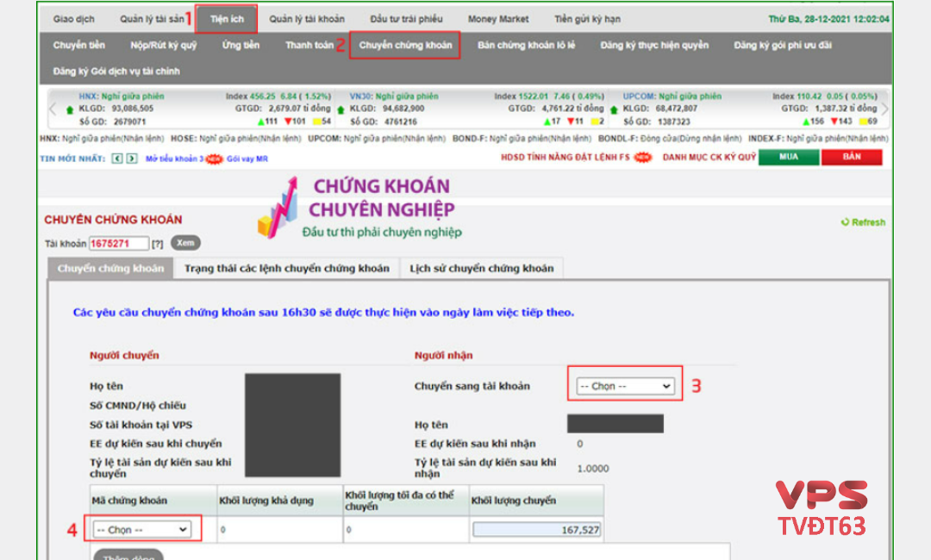931x560 pixels.
Task: Open the Quản lý tài sản menu
Action: (x=152, y=19)
